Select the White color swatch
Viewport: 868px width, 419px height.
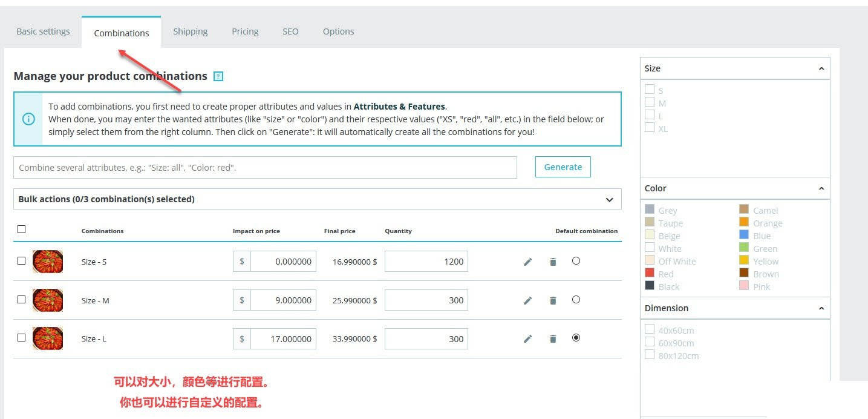pos(650,248)
